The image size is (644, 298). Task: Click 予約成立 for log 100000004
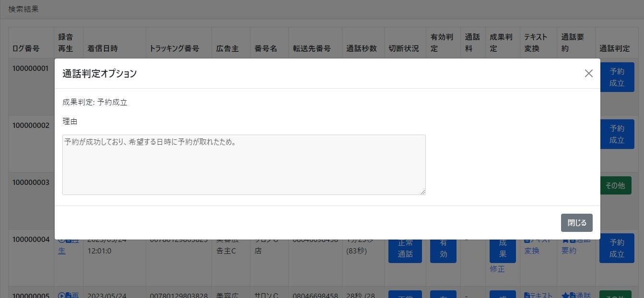tap(617, 248)
